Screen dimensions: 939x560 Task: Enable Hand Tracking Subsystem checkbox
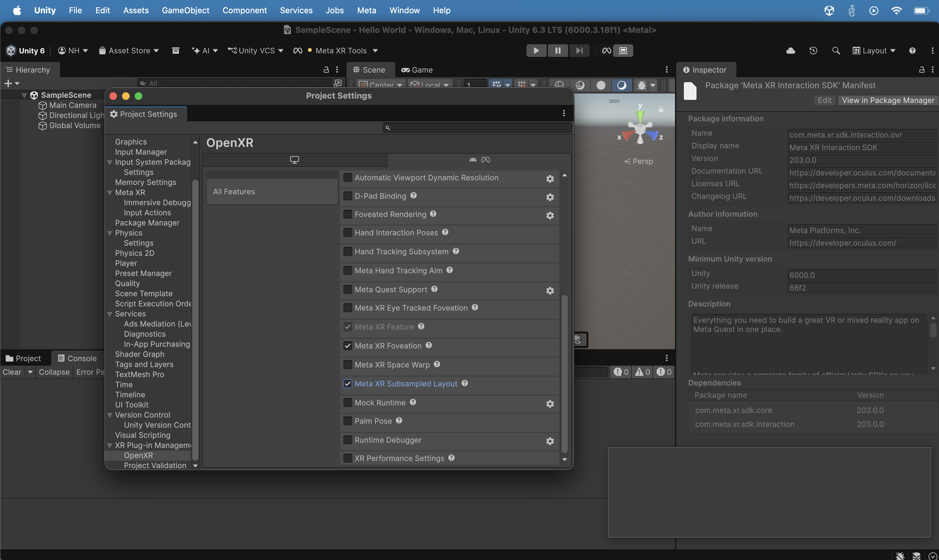(x=347, y=252)
